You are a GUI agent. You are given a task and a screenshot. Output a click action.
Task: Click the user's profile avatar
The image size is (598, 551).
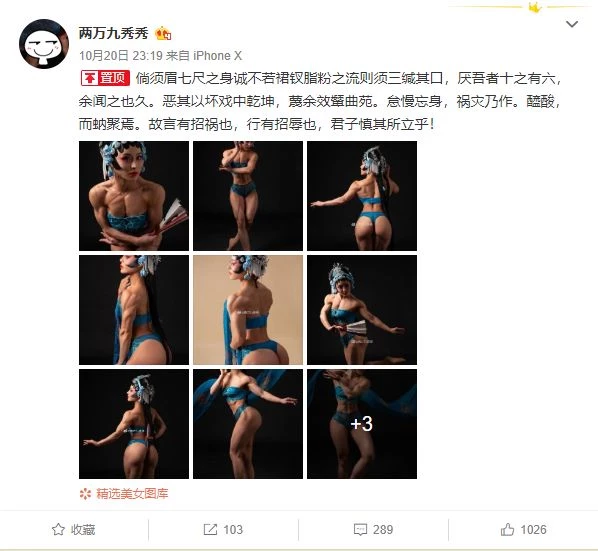pyautogui.click(x=44, y=44)
